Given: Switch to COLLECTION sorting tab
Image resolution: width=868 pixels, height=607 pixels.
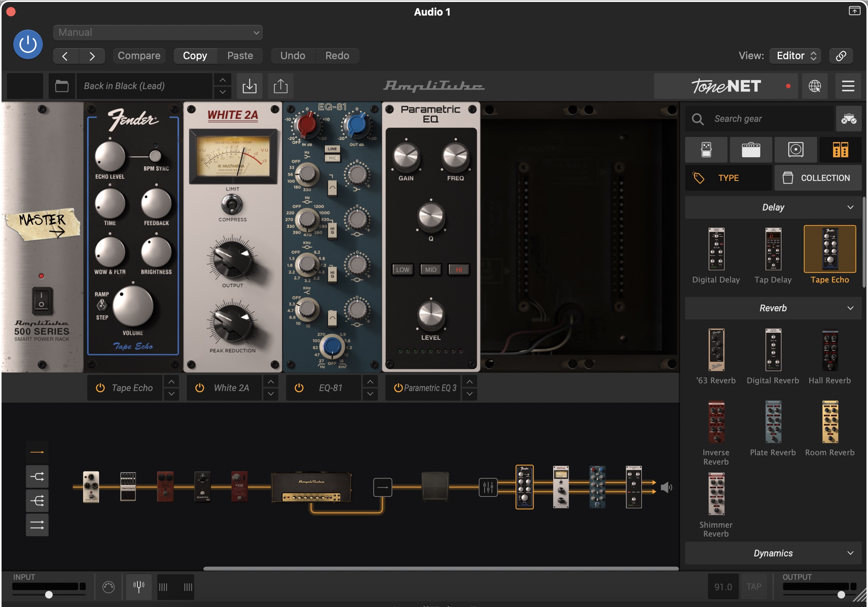Looking at the screenshot, I should [818, 178].
